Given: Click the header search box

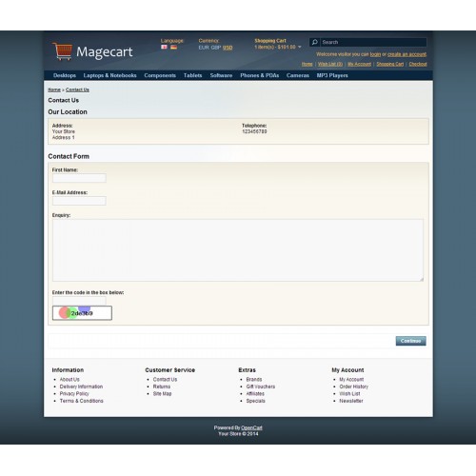Looking at the screenshot, I should click(x=373, y=42).
